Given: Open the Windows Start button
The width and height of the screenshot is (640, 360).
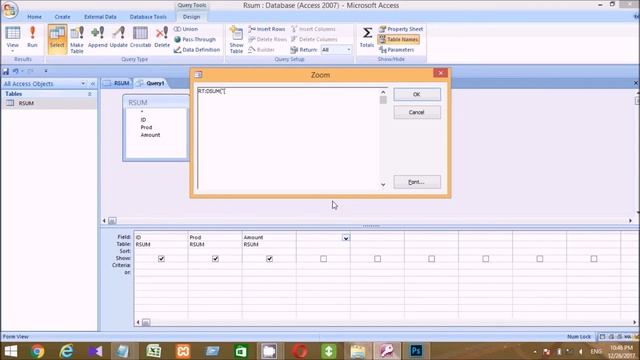Looking at the screenshot, I should coord(11,351).
